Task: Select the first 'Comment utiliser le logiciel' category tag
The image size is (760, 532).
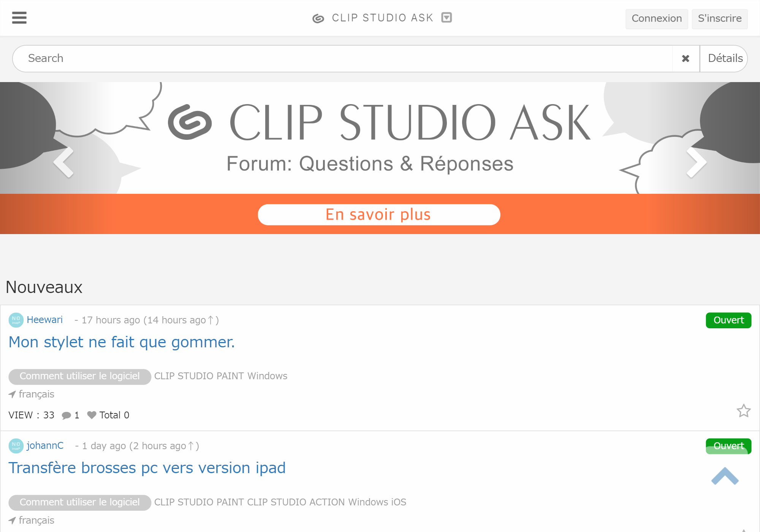Action: click(x=79, y=376)
